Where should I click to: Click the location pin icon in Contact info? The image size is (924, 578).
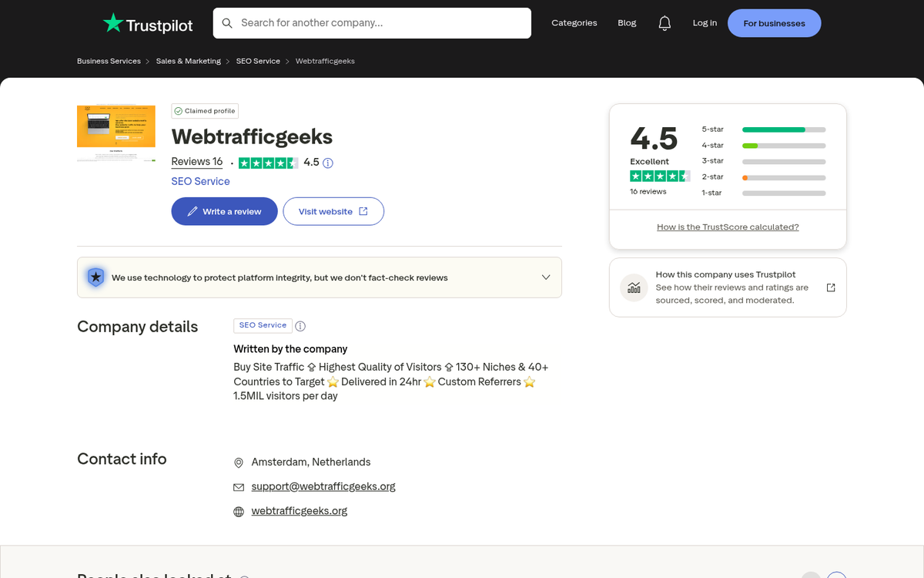point(239,462)
